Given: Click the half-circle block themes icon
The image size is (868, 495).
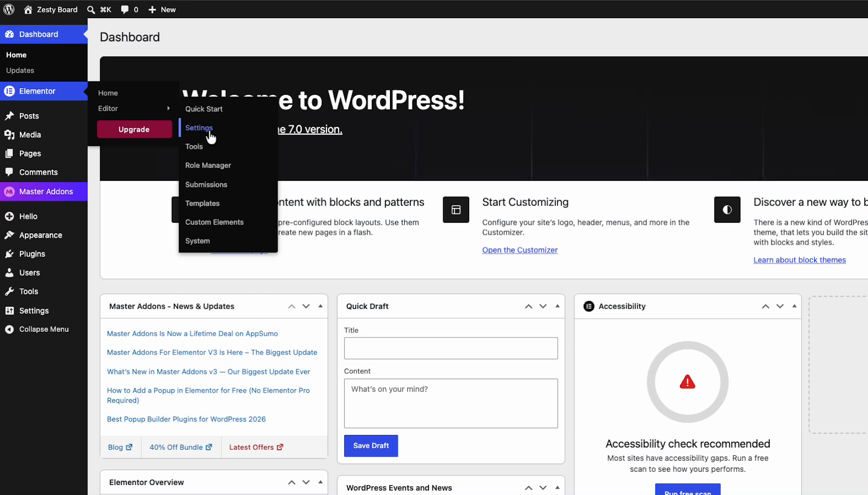Looking at the screenshot, I should click(x=727, y=209).
